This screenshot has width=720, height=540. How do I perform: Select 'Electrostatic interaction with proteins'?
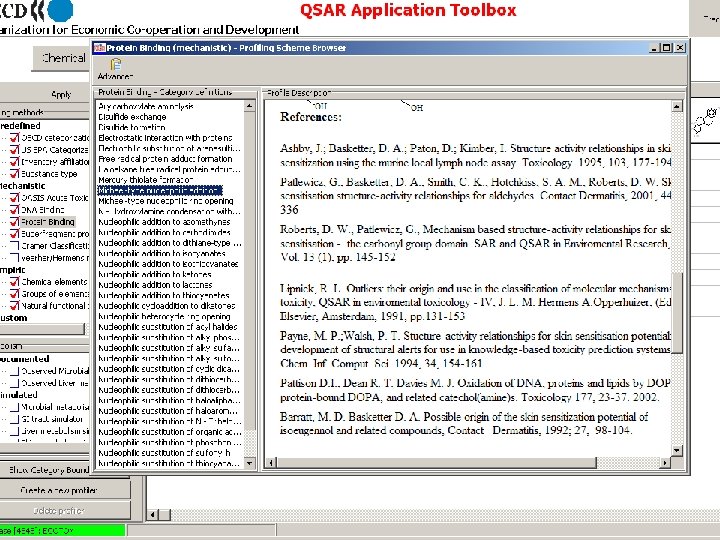(x=165, y=138)
